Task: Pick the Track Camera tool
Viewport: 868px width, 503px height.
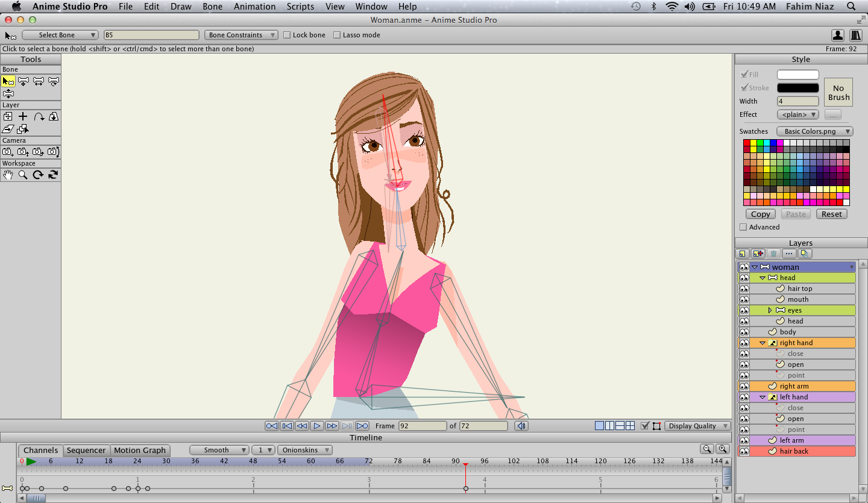Action: 8,152
